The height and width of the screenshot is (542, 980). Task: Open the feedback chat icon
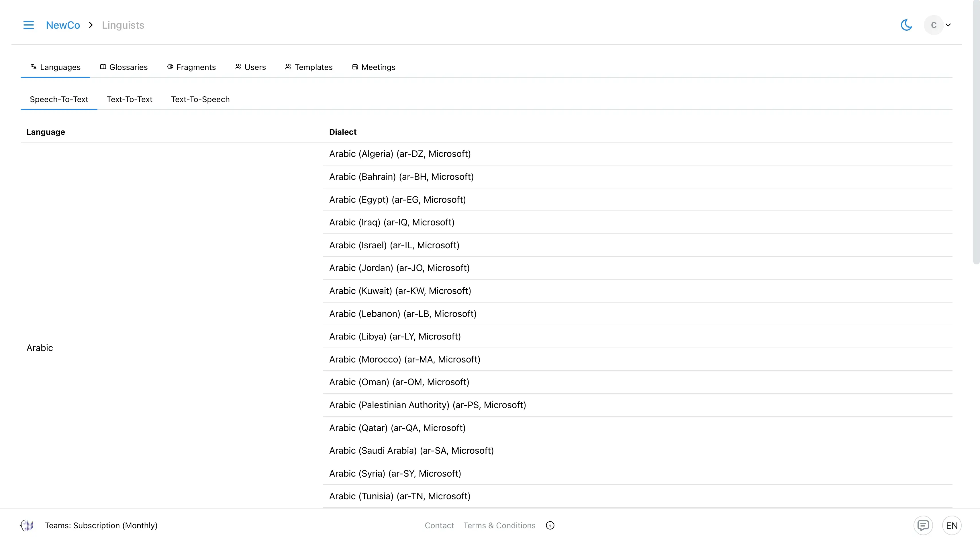click(923, 526)
